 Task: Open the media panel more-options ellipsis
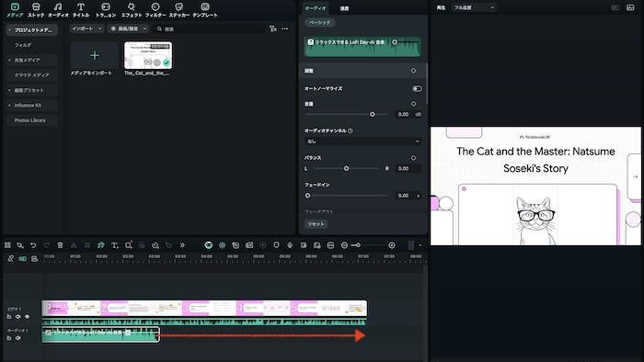point(285,28)
